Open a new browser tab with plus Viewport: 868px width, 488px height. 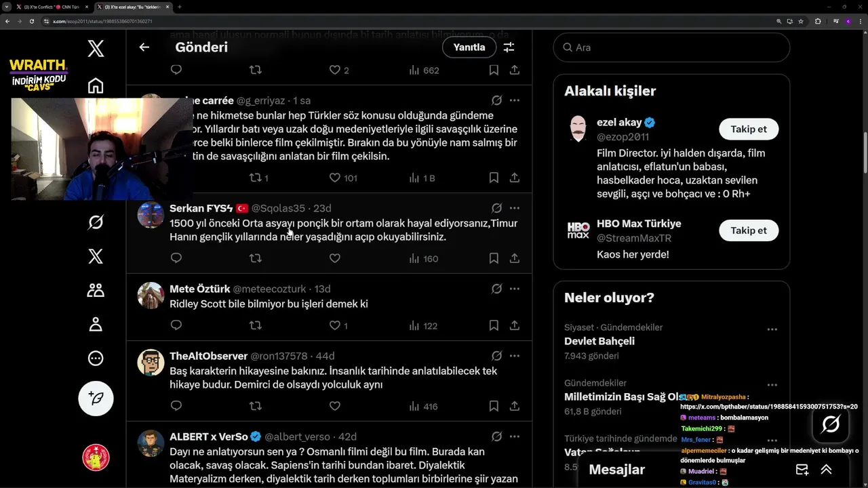click(x=179, y=7)
